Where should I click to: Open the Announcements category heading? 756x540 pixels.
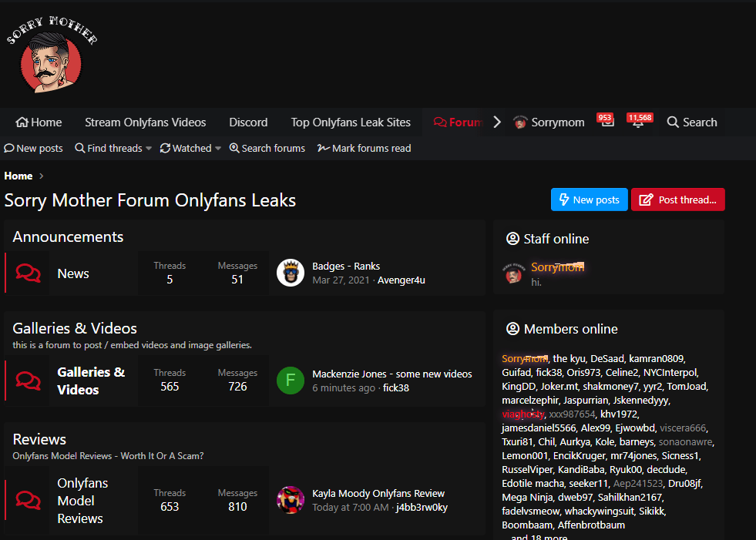point(68,236)
